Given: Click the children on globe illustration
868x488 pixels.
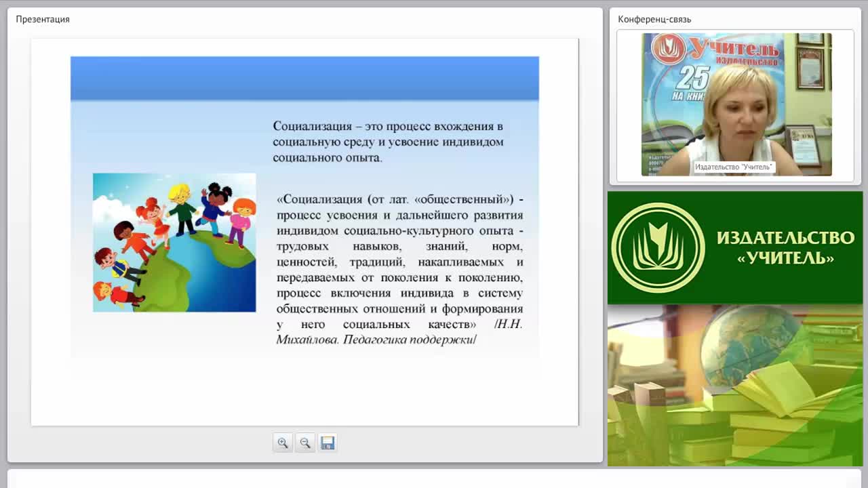Looking at the screenshot, I should [174, 243].
